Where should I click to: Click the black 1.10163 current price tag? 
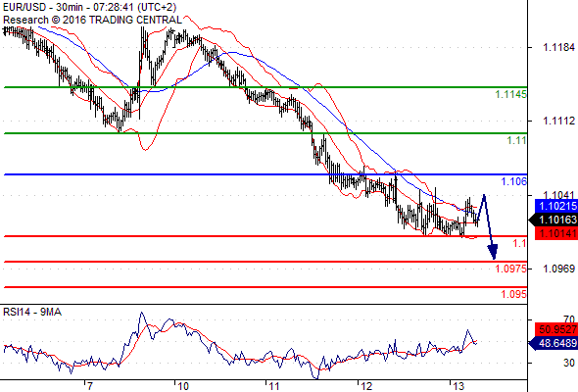554,220
